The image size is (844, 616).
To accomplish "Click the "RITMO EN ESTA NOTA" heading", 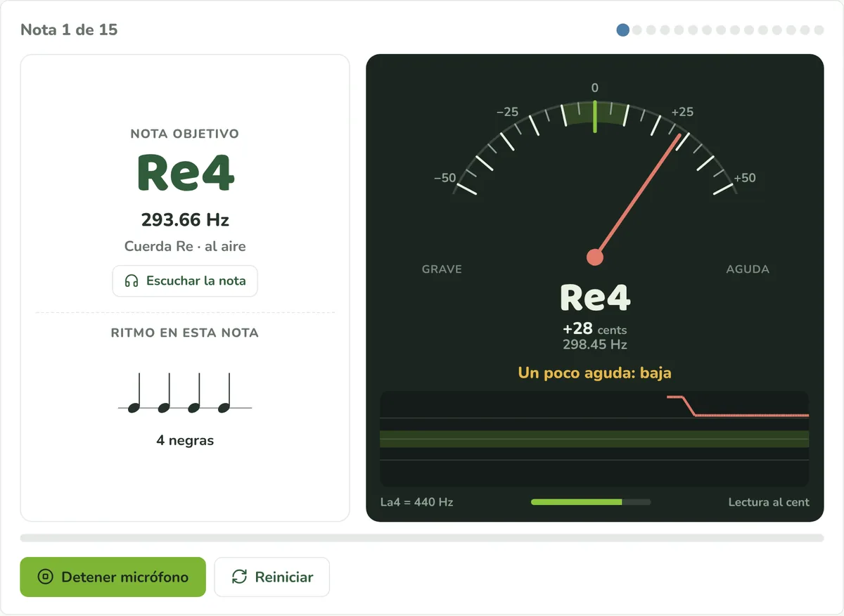I will [185, 333].
